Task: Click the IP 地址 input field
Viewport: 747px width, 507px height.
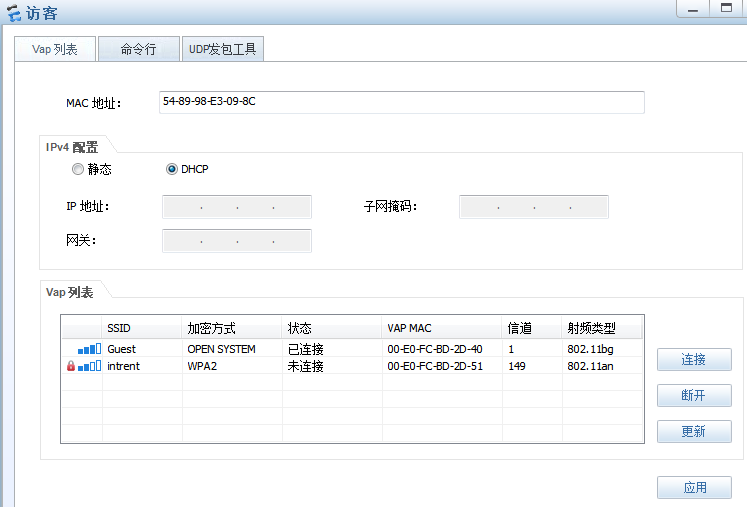Action: [237, 207]
